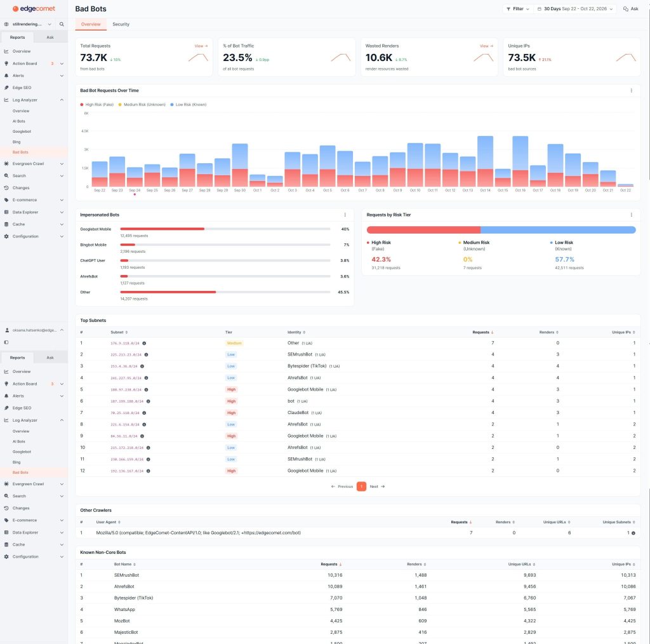Click the info icon next to subnet 188.97.238.0/24
Viewport: 650px width, 644px height.
point(147,390)
